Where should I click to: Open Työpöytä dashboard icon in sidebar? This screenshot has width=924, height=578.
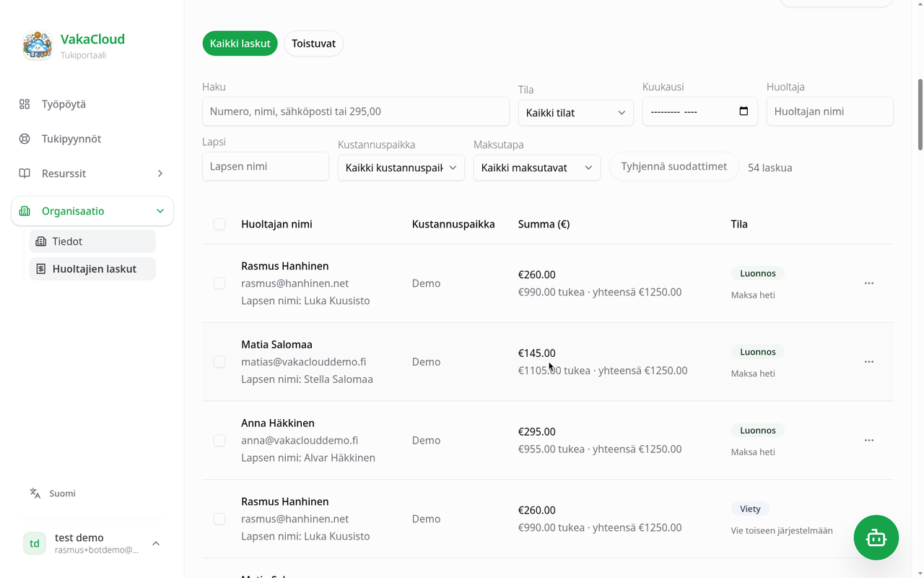click(x=25, y=104)
